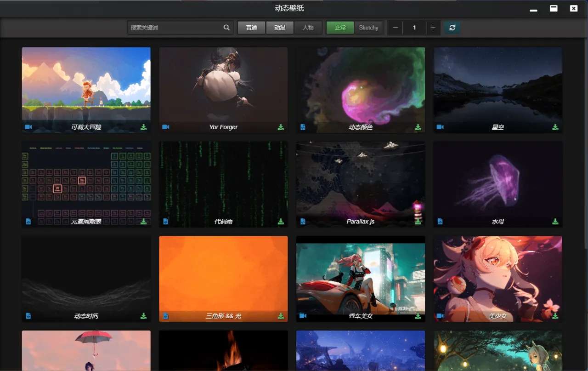Download the 三角形 && 光 wallpaper
Screen dimensions: 588x371
[x=281, y=316]
